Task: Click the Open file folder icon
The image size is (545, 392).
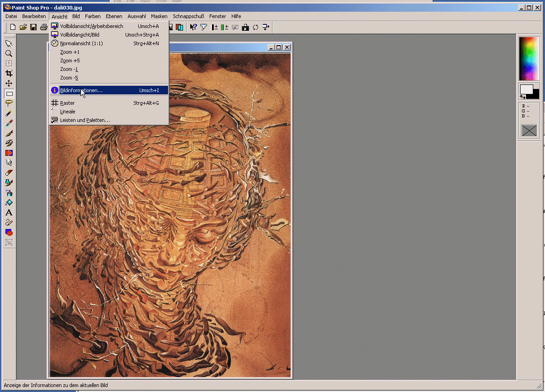Action: [x=23, y=28]
